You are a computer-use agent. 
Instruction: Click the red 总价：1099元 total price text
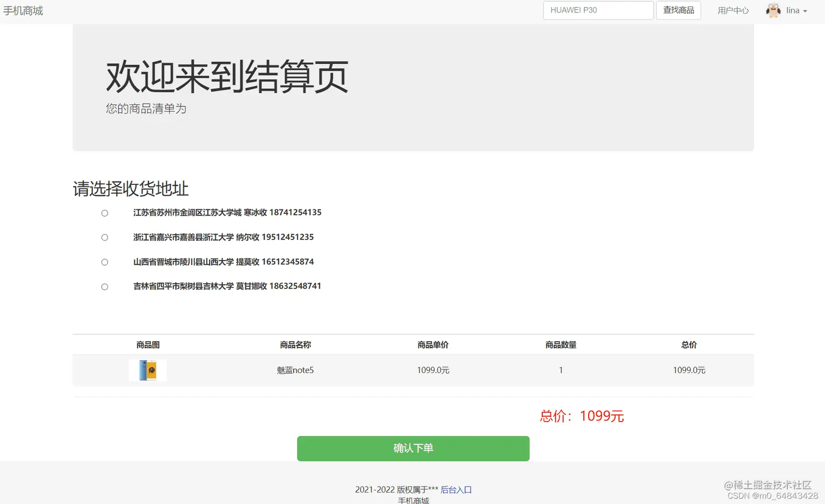coord(582,416)
